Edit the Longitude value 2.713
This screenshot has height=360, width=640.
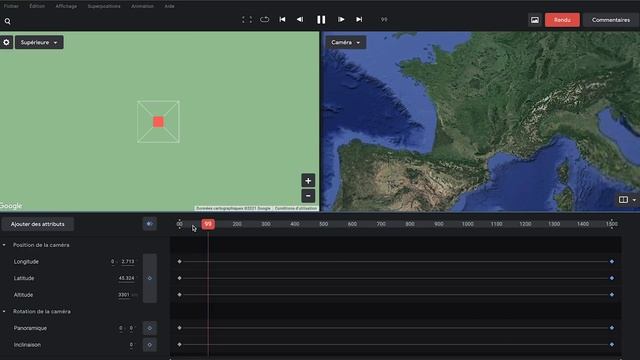click(x=128, y=262)
